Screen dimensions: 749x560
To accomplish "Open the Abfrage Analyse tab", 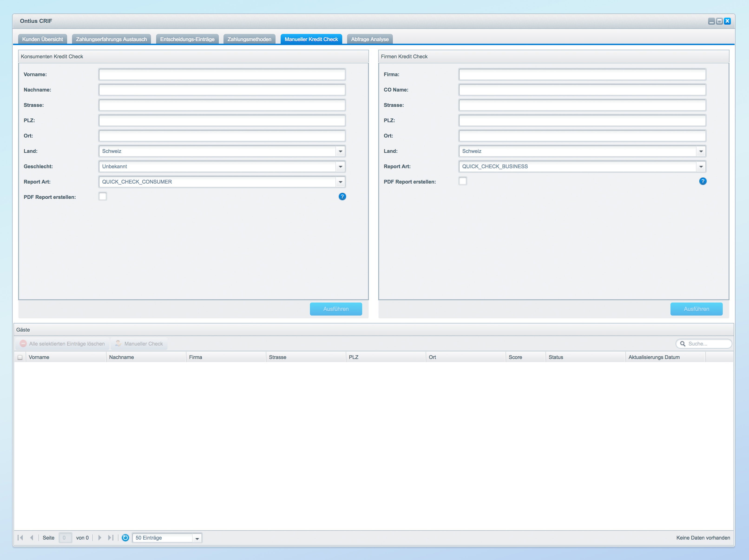I will (x=370, y=39).
